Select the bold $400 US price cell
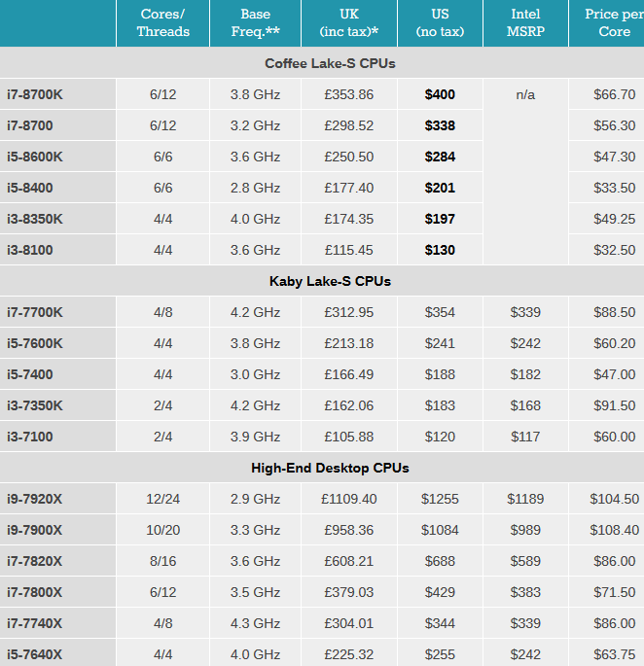This screenshot has width=644, height=666. pos(440,94)
